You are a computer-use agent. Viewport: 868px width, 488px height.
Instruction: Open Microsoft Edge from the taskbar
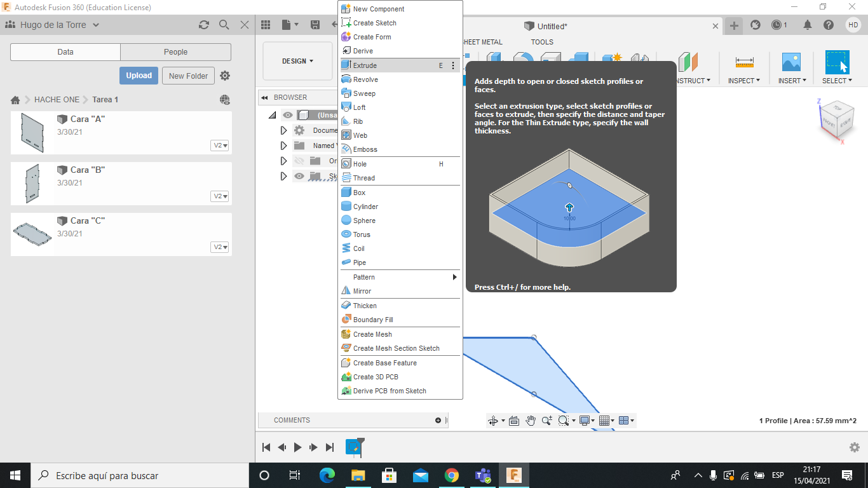[x=327, y=475]
